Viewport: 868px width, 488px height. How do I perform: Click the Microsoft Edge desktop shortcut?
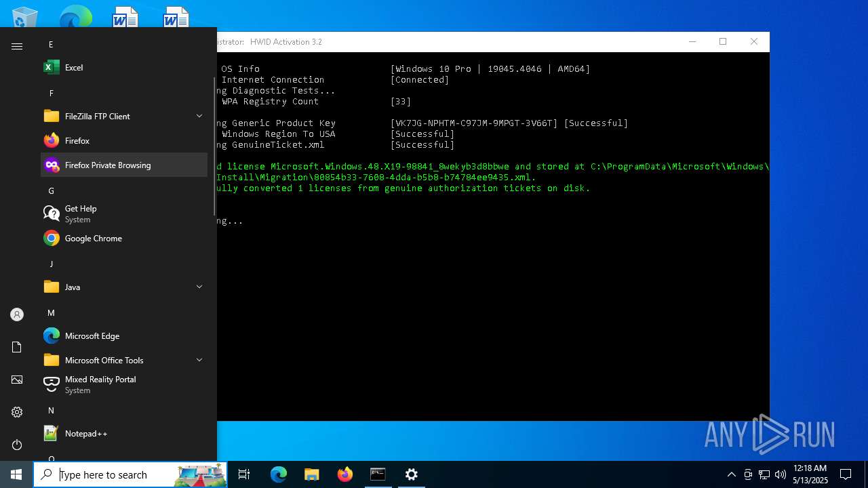click(x=75, y=16)
